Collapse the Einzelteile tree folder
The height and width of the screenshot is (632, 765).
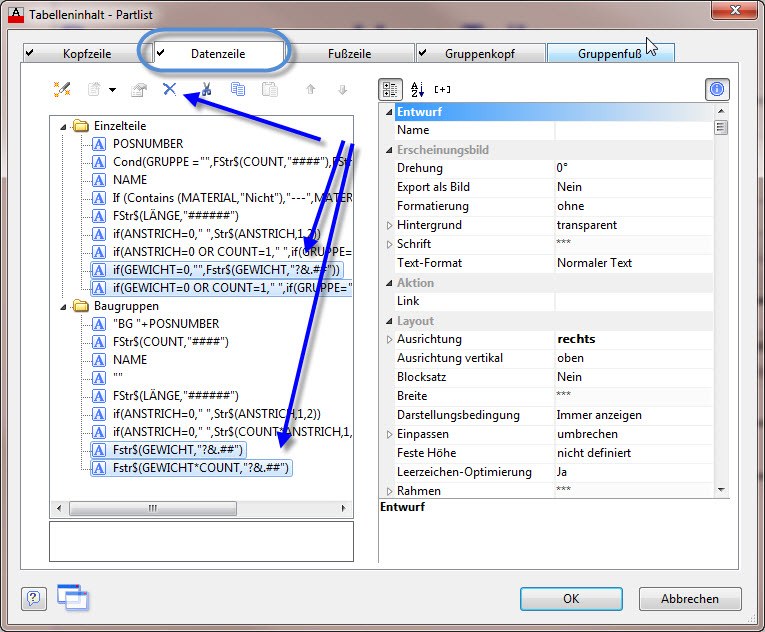(x=63, y=127)
